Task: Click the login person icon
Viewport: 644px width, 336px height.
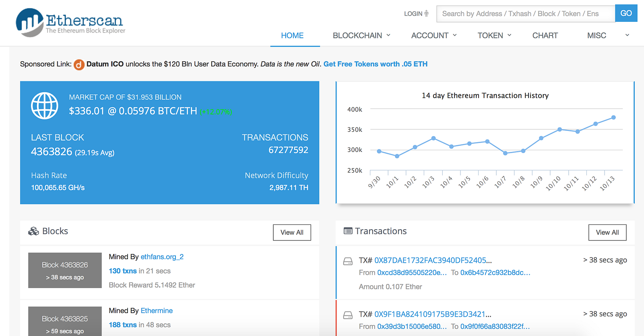Action: click(427, 14)
